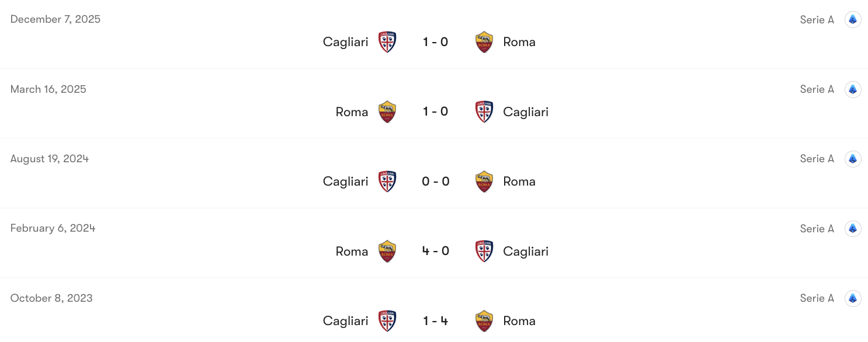The width and height of the screenshot is (868, 342).
Task: Click the Roma crest next to the 1-0 score
Action: (484, 42)
